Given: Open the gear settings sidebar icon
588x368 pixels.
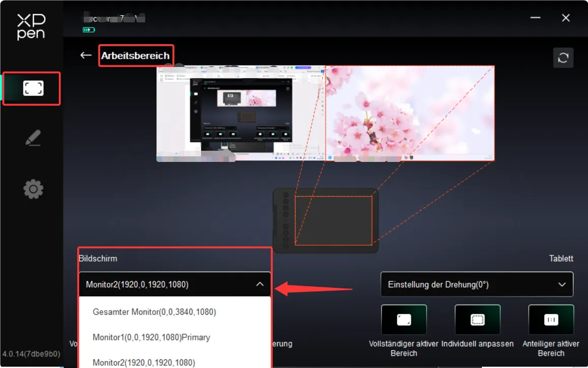Looking at the screenshot, I should point(33,189).
